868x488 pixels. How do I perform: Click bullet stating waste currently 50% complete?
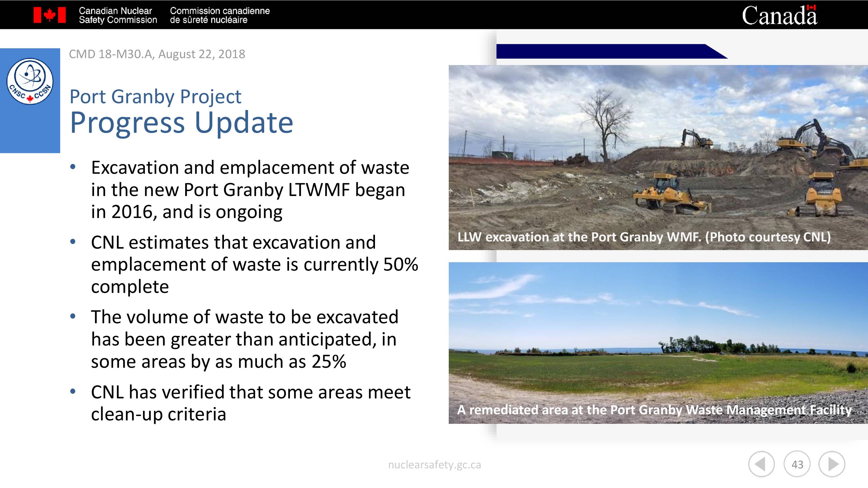[254, 264]
